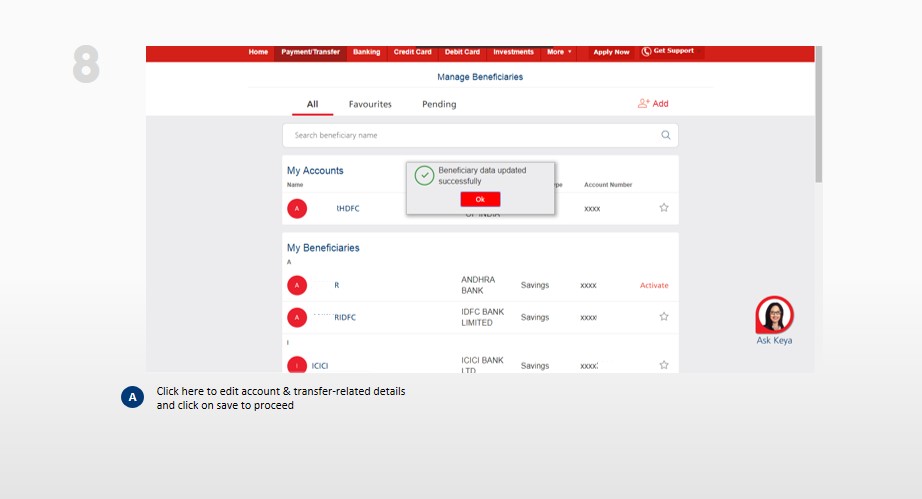Open the More dropdown menu

[x=559, y=52]
